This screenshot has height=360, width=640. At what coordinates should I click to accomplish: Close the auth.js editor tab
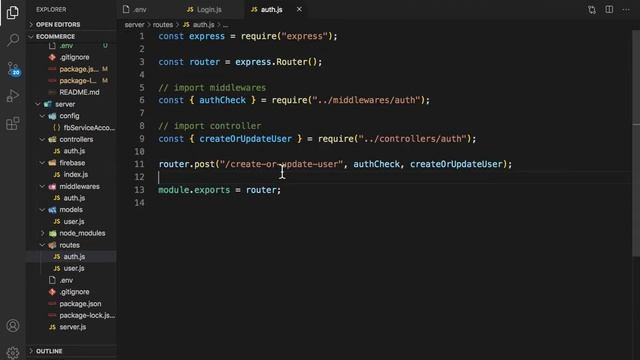pyautogui.click(x=299, y=9)
